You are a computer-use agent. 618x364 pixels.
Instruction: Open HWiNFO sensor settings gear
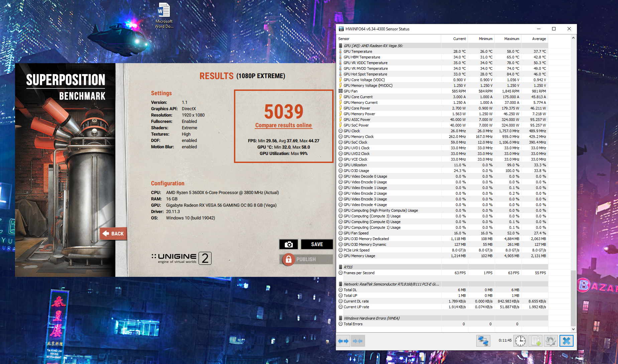(551, 341)
